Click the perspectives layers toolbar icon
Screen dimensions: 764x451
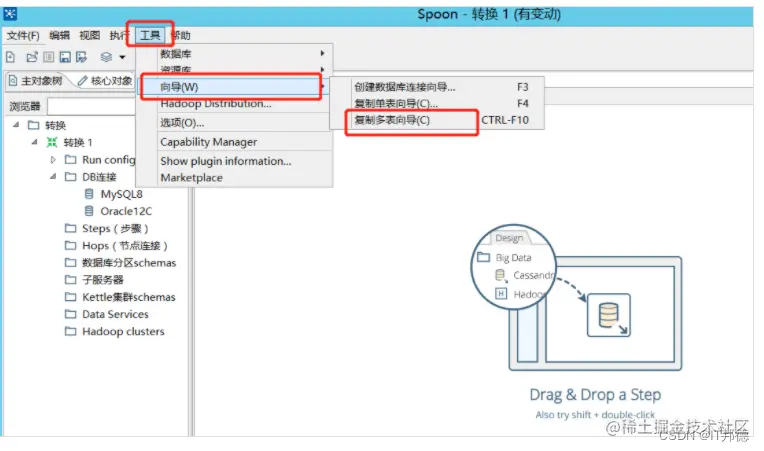(x=106, y=57)
